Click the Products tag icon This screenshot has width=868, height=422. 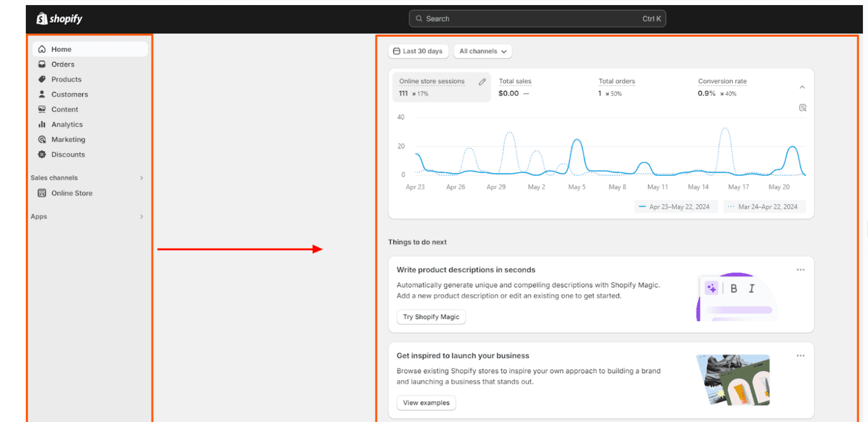[x=42, y=79]
